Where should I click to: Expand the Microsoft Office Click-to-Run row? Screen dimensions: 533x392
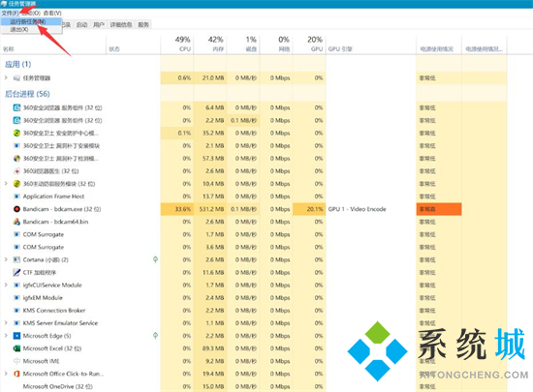pyautogui.click(x=6, y=374)
